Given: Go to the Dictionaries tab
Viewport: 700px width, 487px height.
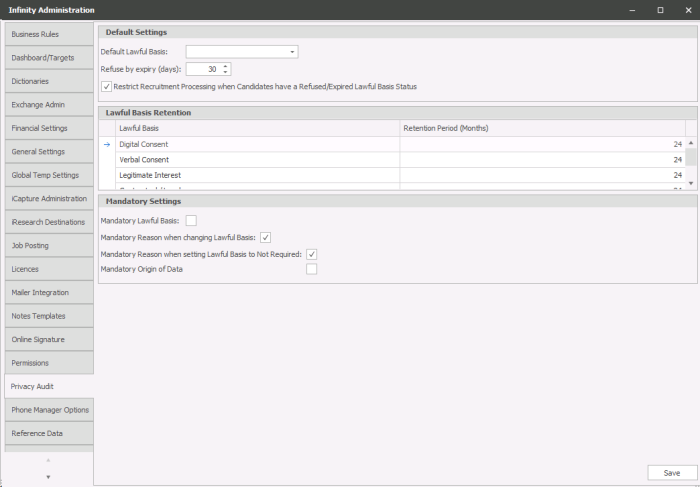Looking at the screenshot, I should 47,81.
